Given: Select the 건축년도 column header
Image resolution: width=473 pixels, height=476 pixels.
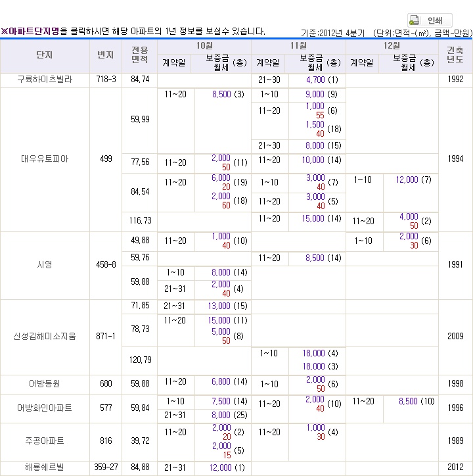Looking at the screenshot, I should click(455, 55).
